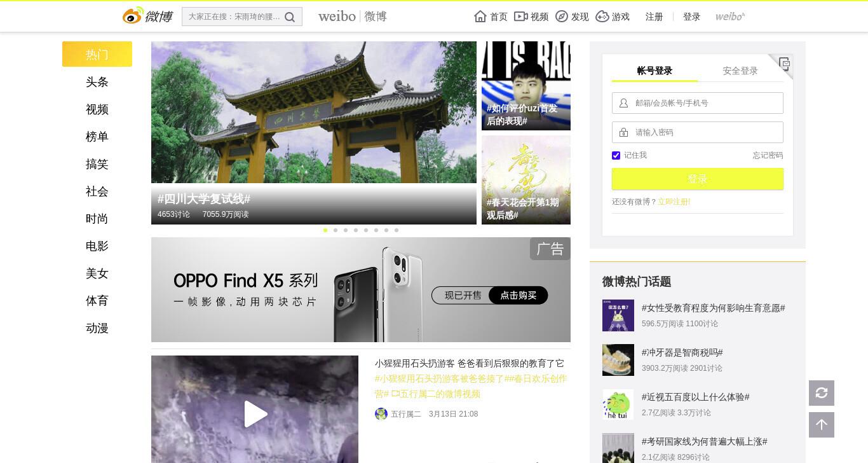868x463 pixels.
Task: Select second carousel dot indicator
Action: [336, 230]
